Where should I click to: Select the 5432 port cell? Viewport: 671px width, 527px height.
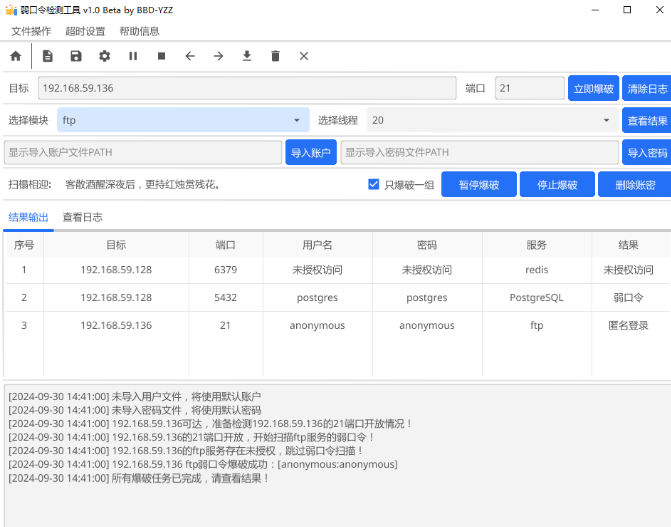click(226, 298)
